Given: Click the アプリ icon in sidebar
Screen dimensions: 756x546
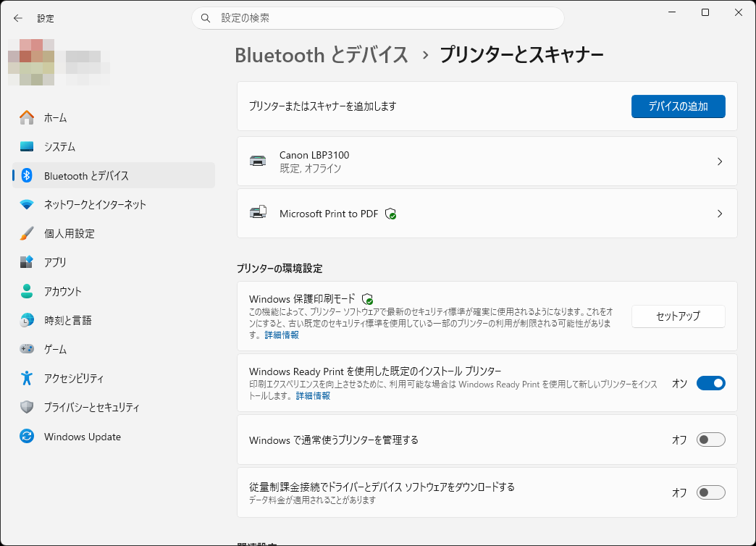Looking at the screenshot, I should 27,262.
